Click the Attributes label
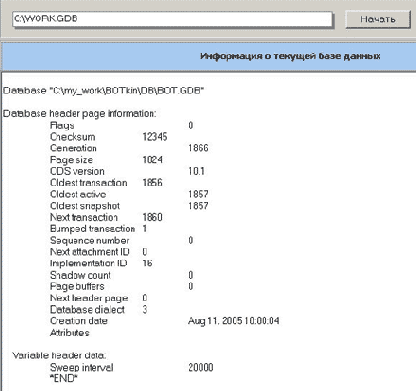Viewport: 416px width, 391px height. (69, 333)
